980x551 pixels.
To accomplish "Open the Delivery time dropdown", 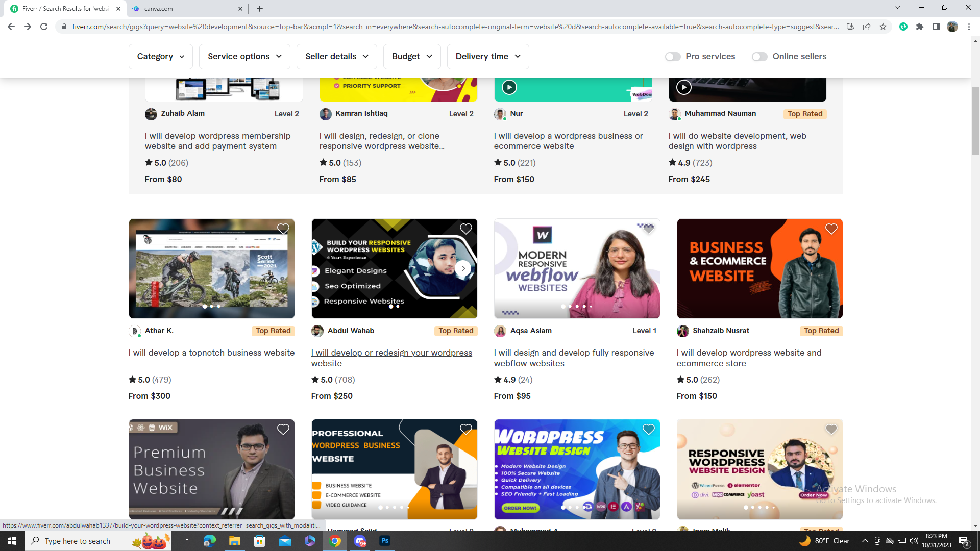I will (x=487, y=56).
